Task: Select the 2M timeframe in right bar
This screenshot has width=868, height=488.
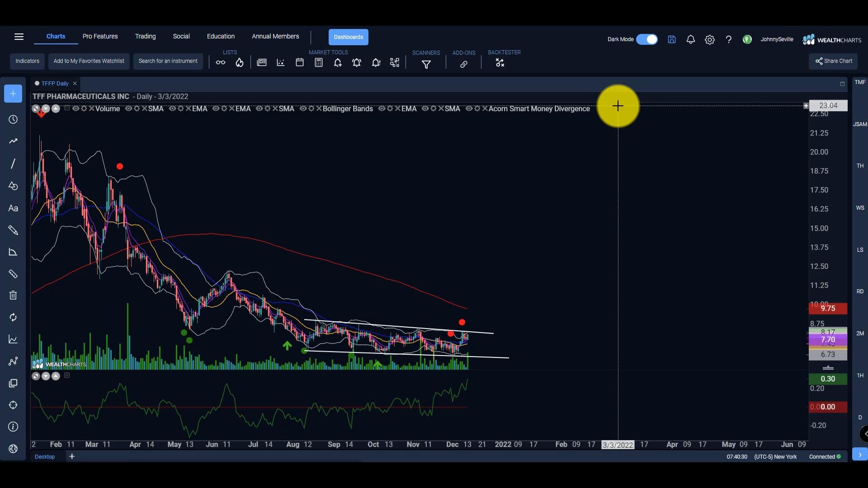Action: (860, 333)
